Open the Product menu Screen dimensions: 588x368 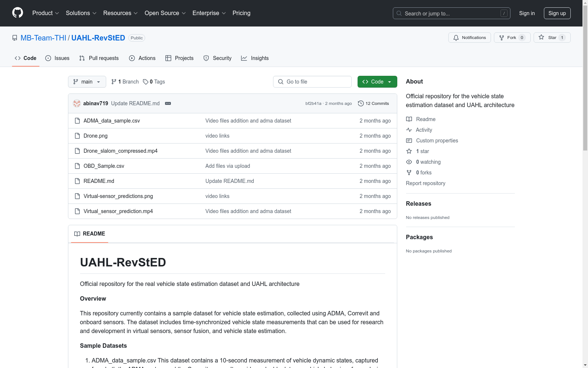tap(46, 13)
